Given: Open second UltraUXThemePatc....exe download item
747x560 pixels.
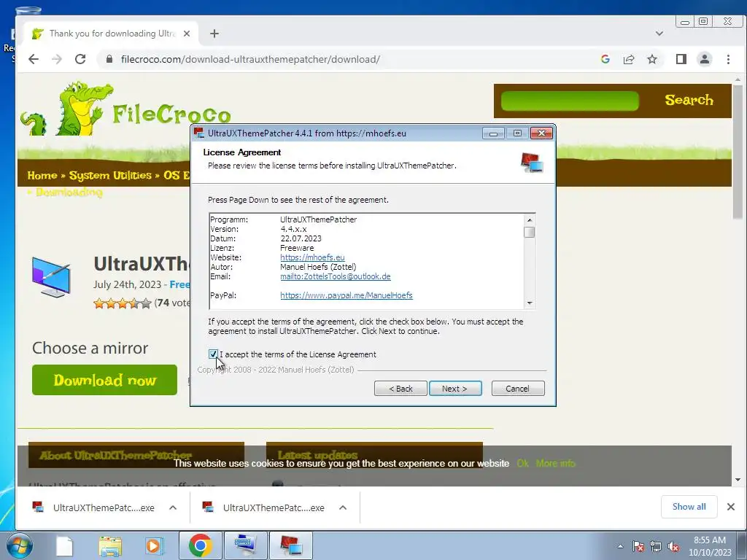Looking at the screenshot, I should pos(264,507).
